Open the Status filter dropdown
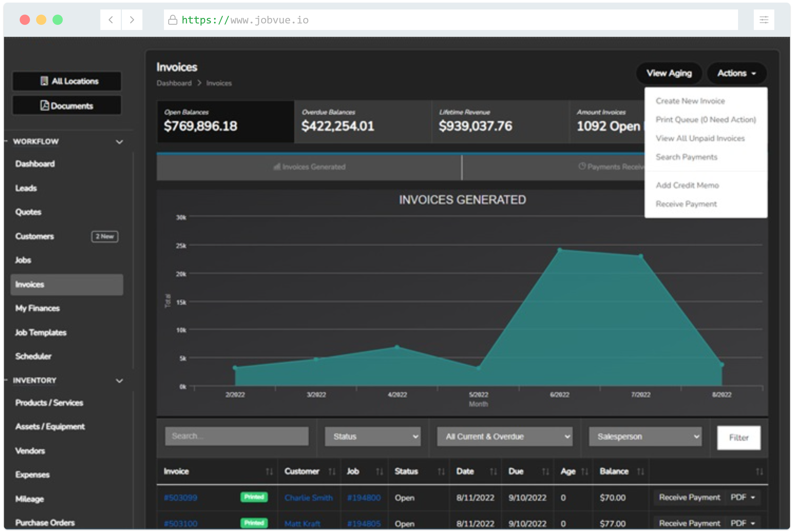This screenshot has height=532, width=794. click(x=372, y=437)
